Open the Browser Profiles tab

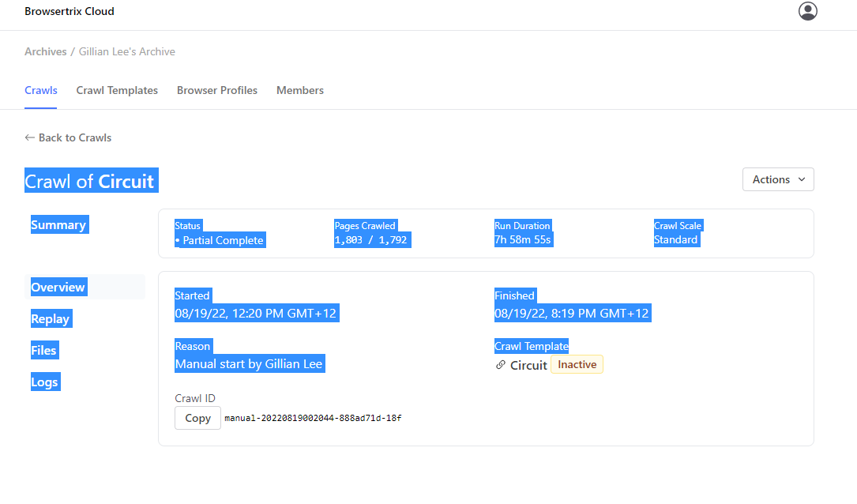[x=216, y=90]
